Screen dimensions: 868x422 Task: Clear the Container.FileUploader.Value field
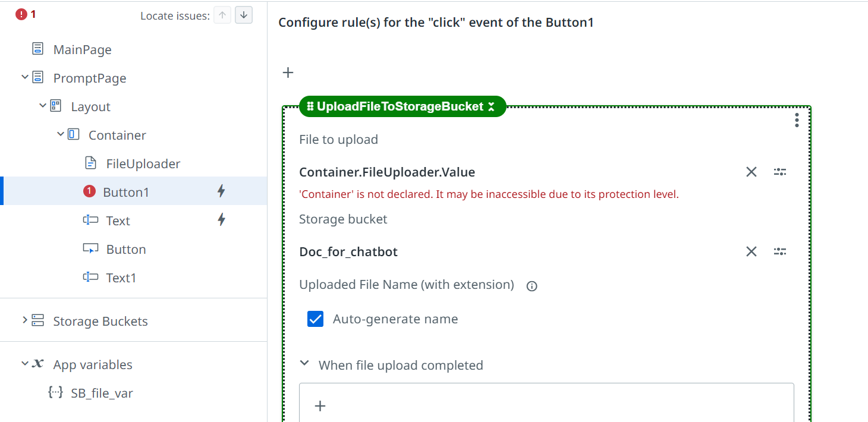(x=751, y=172)
